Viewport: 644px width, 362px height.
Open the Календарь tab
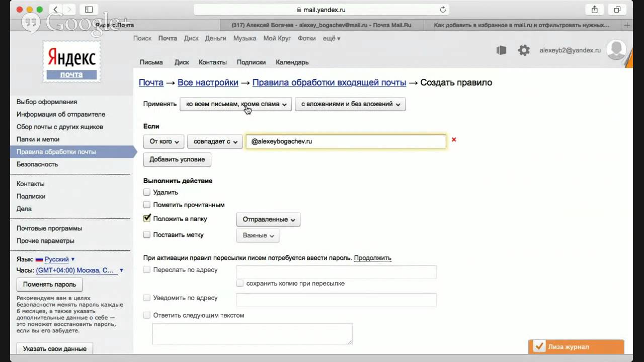(292, 62)
